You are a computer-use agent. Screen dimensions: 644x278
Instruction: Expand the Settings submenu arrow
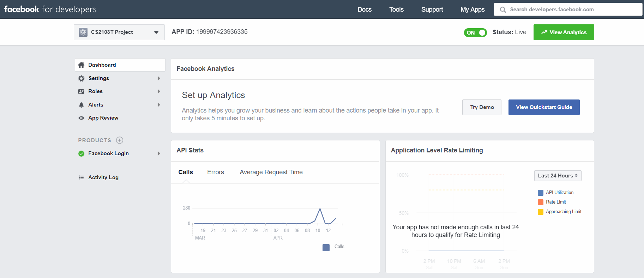(159, 78)
